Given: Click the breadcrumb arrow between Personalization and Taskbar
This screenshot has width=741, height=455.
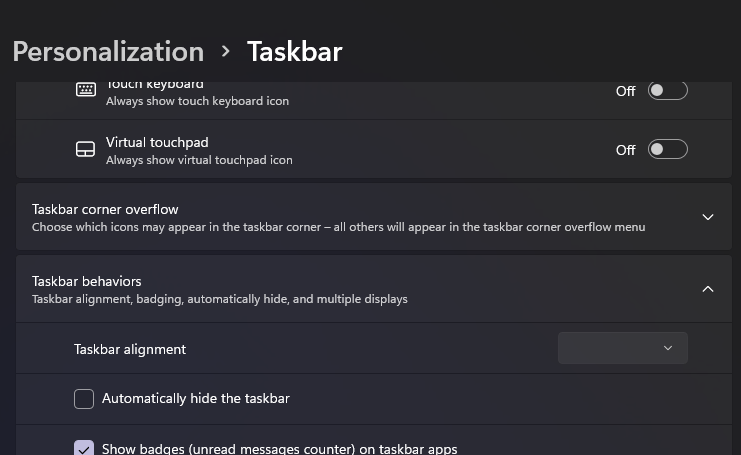Looking at the screenshot, I should pos(226,51).
